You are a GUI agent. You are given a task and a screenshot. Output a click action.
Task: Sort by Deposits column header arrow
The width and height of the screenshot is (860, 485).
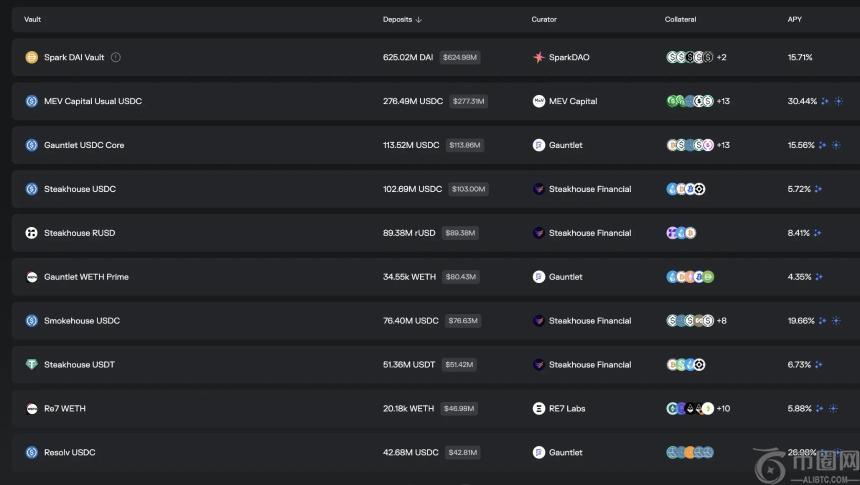[x=418, y=20]
